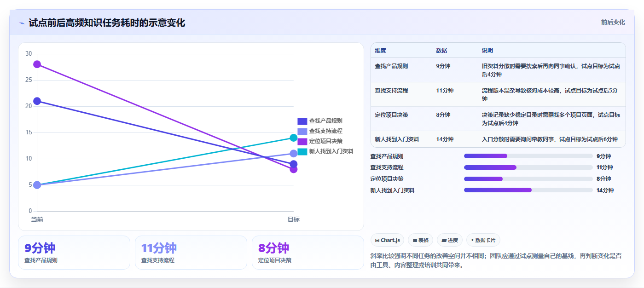
Task: Click the 流程版本混杂 description cell
Action: point(551,94)
